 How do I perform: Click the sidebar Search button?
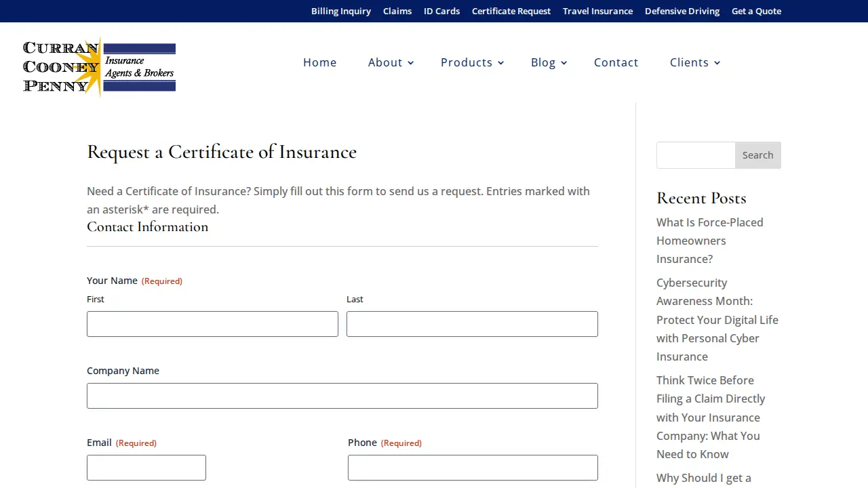coord(758,155)
